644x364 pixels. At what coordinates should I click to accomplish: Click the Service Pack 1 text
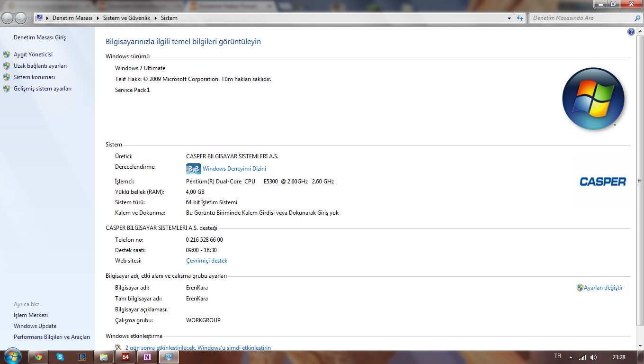tap(133, 90)
